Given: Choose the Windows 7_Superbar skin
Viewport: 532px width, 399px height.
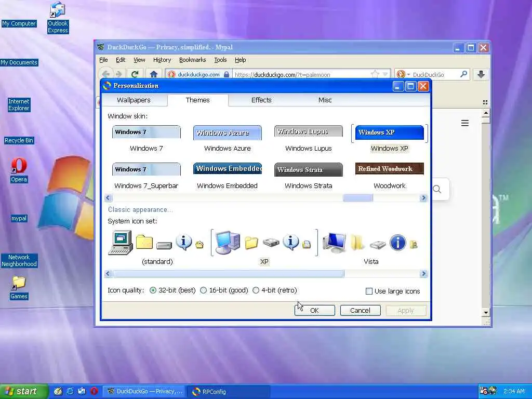Looking at the screenshot, I should coord(146,169).
